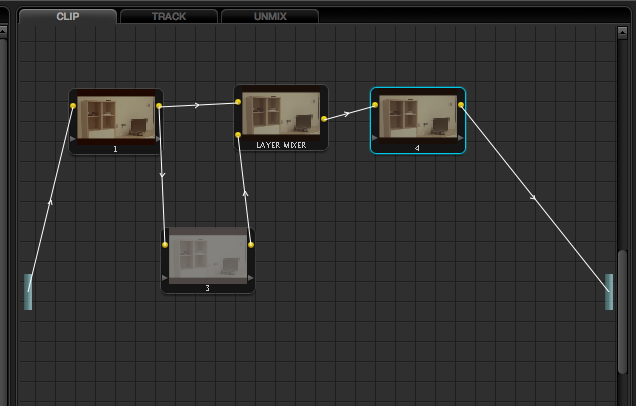Screen dimensions: 636x406
Task: Open the TRACK tab
Action: [x=169, y=16]
